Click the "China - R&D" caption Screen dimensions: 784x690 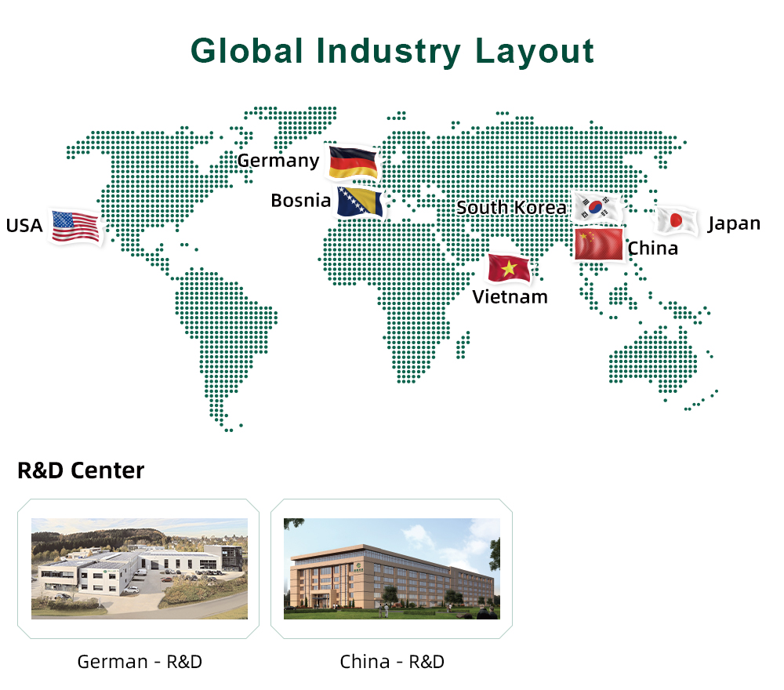pos(392,661)
